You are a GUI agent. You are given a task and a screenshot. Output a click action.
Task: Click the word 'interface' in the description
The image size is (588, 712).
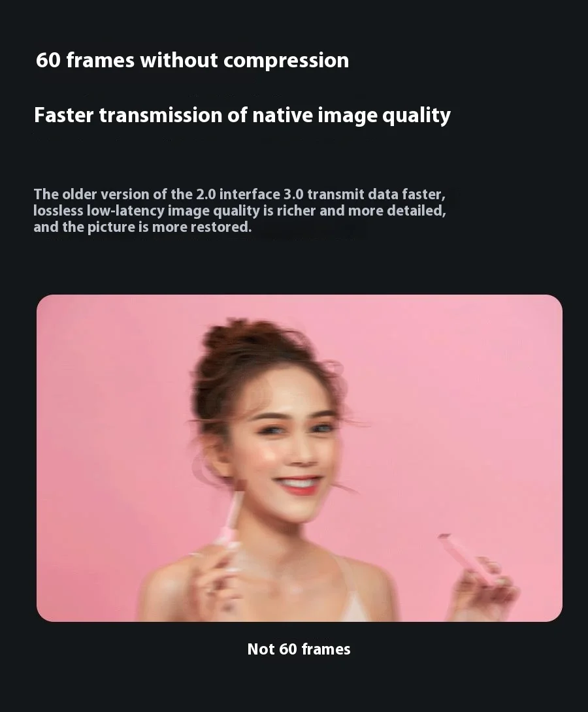click(x=250, y=195)
